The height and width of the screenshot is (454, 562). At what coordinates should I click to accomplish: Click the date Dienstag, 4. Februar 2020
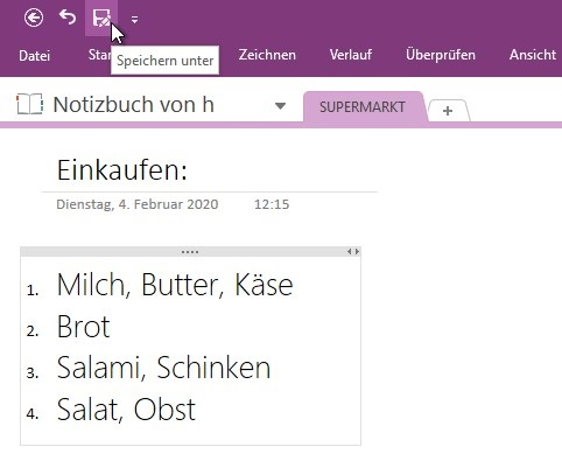click(x=137, y=204)
